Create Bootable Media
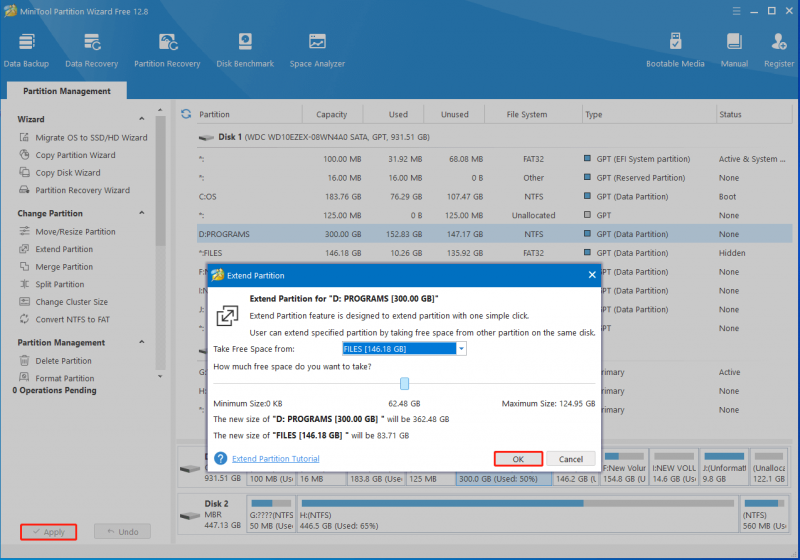Viewport: 800px width, 560px height. pyautogui.click(x=675, y=50)
